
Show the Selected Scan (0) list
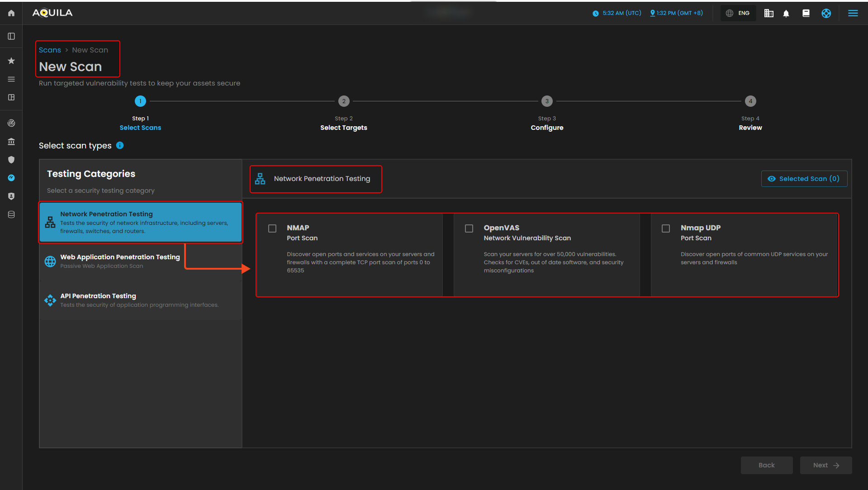804,179
